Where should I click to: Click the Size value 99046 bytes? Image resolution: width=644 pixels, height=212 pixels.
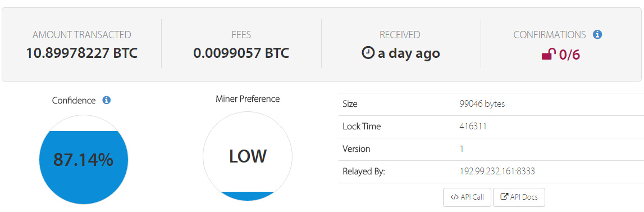click(x=482, y=104)
